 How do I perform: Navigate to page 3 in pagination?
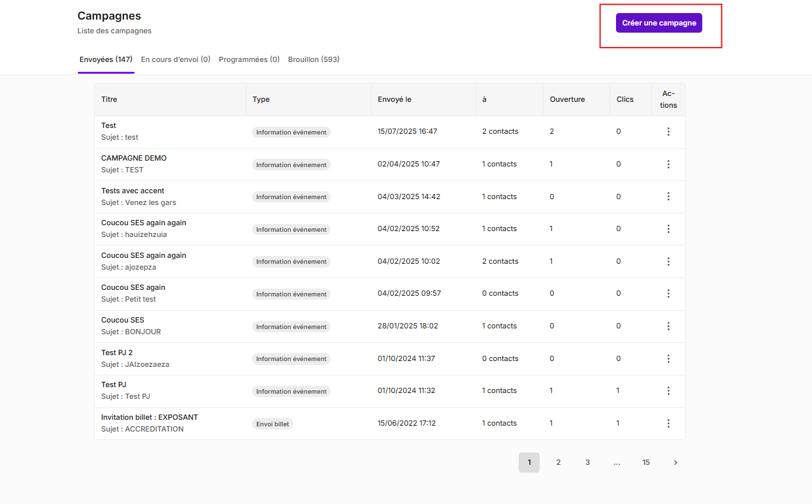[x=587, y=463]
